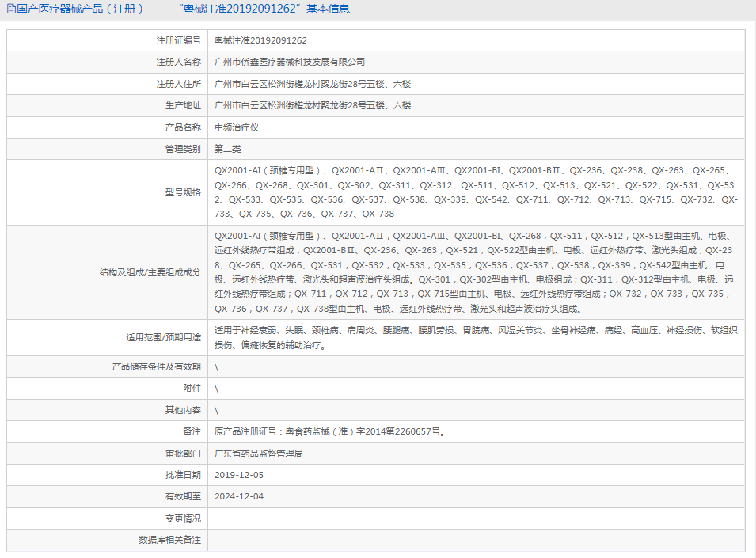Viewport: 756px width, 558px height.
Task: Click the 管理类别 value 第二类
Action: [x=228, y=149]
